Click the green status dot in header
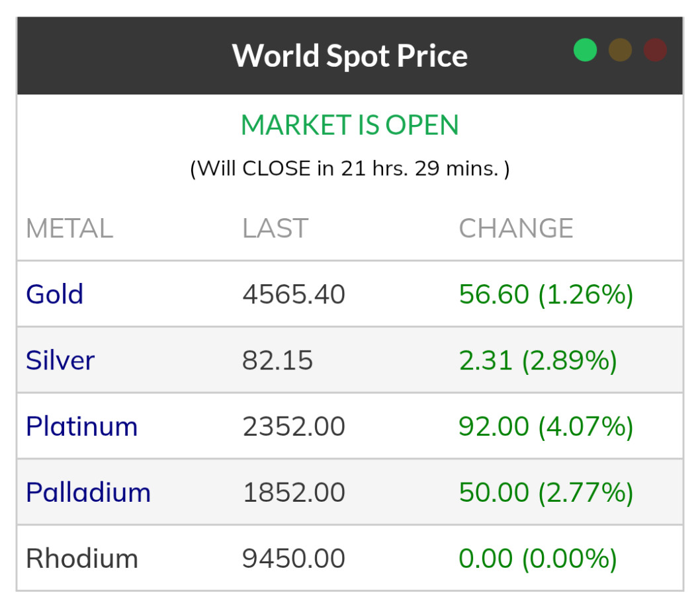700x595 pixels. click(585, 50)
